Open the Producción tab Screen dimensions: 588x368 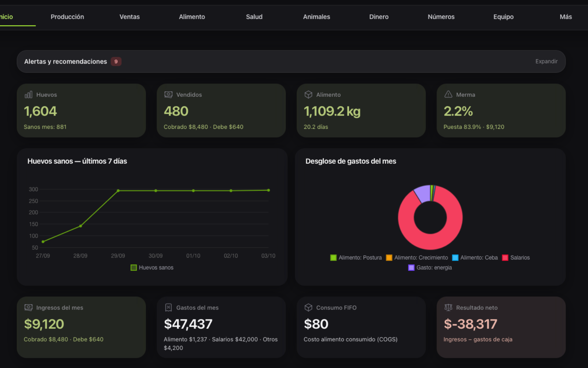[x=67, y=17]
